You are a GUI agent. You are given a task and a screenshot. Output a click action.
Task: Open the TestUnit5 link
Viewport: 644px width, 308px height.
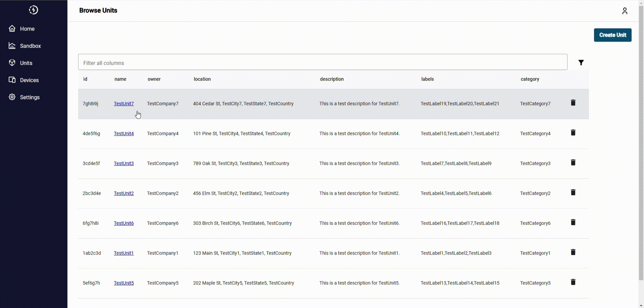124,283
